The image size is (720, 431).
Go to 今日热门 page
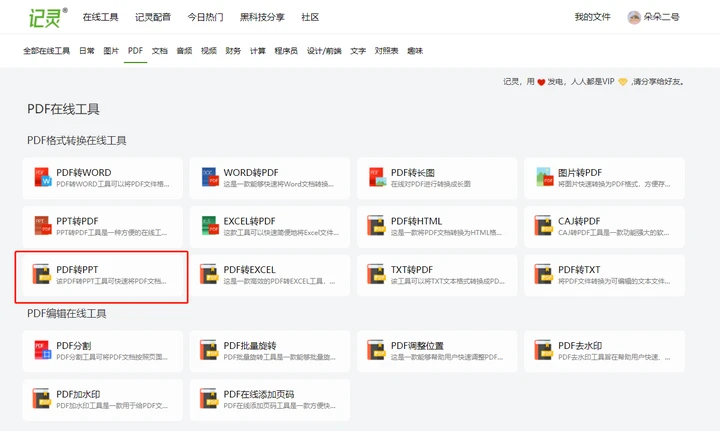pos(205,17)
